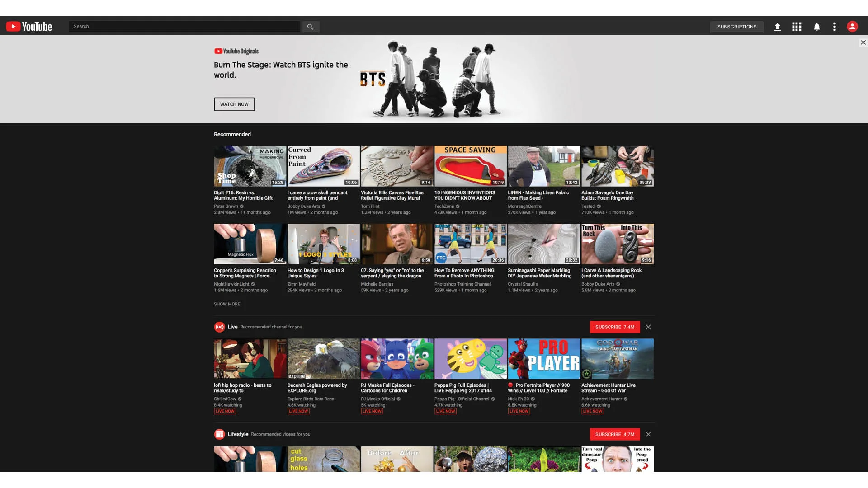Click the verified badge next to Nick Eh 30
Viewport: 868px width, 488px height.
click(533, 399)
